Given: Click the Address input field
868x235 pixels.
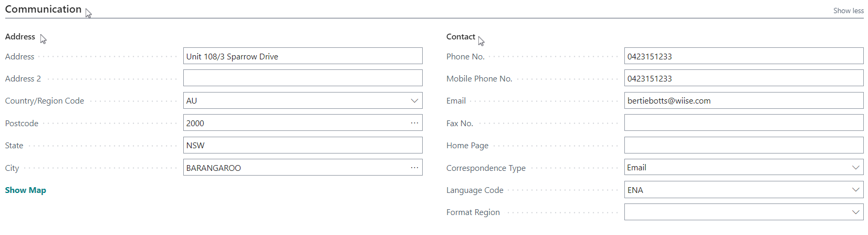Looking at the screenshot, I should (x=302, y=56).
